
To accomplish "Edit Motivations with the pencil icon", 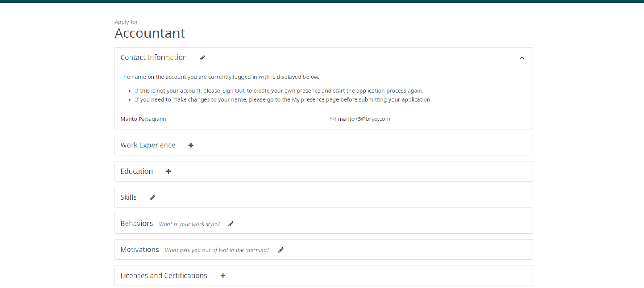I will 281,250.
